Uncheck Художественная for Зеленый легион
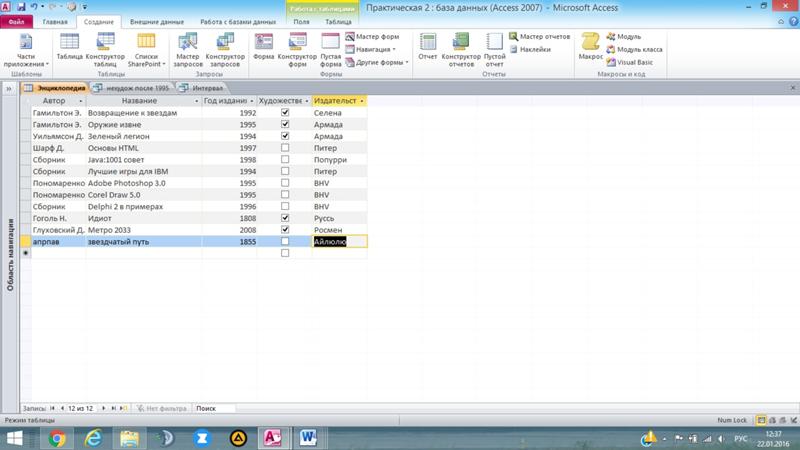Image resolution: width=800 pixels, height=450 pixels. coord(285,136)
